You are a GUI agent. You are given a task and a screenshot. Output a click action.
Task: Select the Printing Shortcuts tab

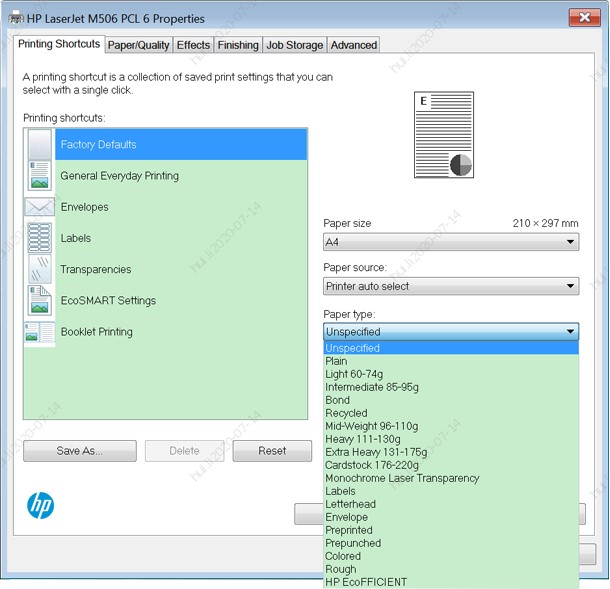click(x=59, y=44)
